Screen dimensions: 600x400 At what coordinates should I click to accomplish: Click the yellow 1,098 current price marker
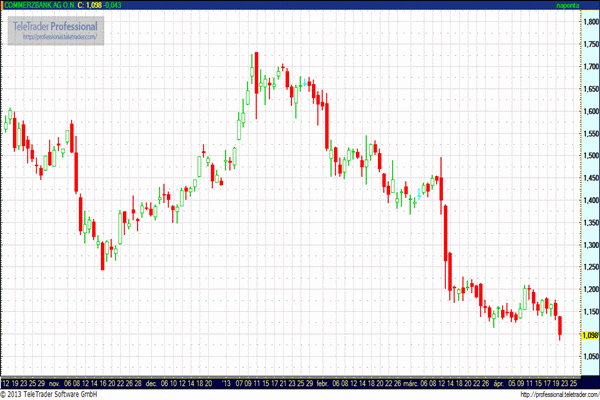[x=590, y=335]
